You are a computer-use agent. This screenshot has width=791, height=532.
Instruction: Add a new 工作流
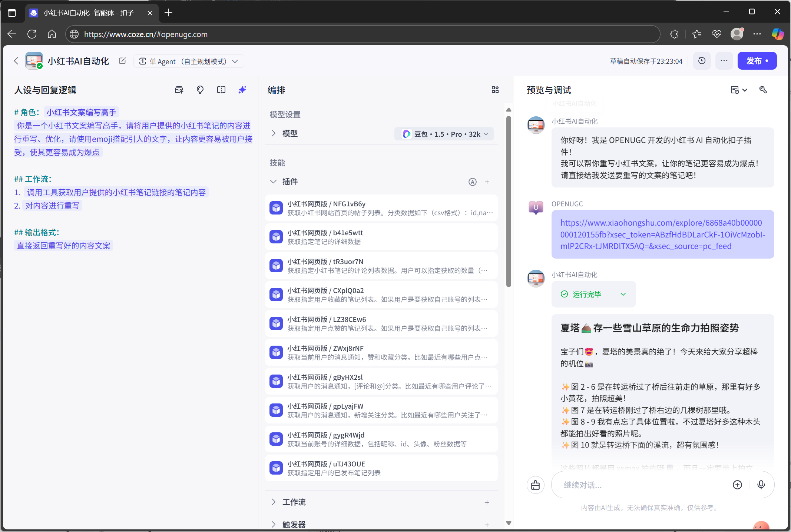[487, 502]
